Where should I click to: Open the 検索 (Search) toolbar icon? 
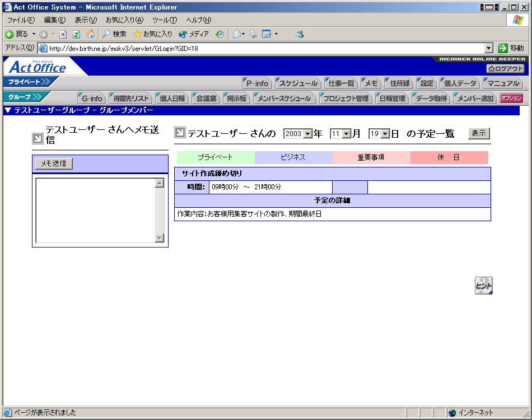pos(114,34)
